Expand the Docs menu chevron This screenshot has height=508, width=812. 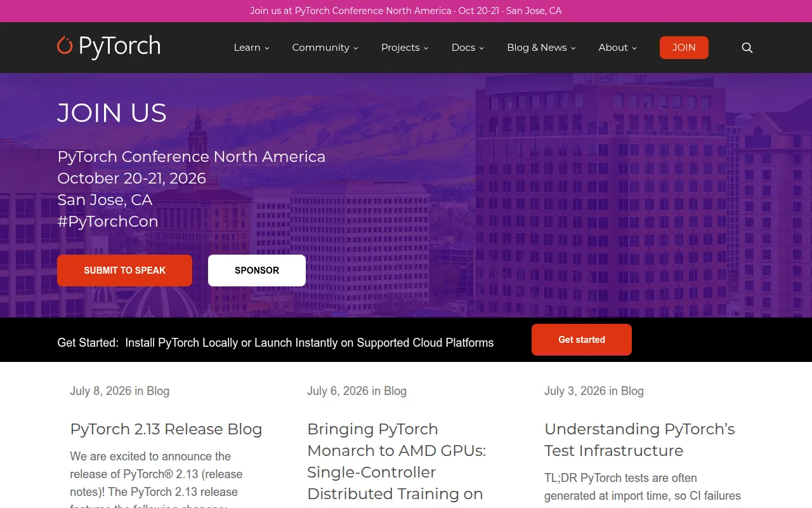(481, 48)
